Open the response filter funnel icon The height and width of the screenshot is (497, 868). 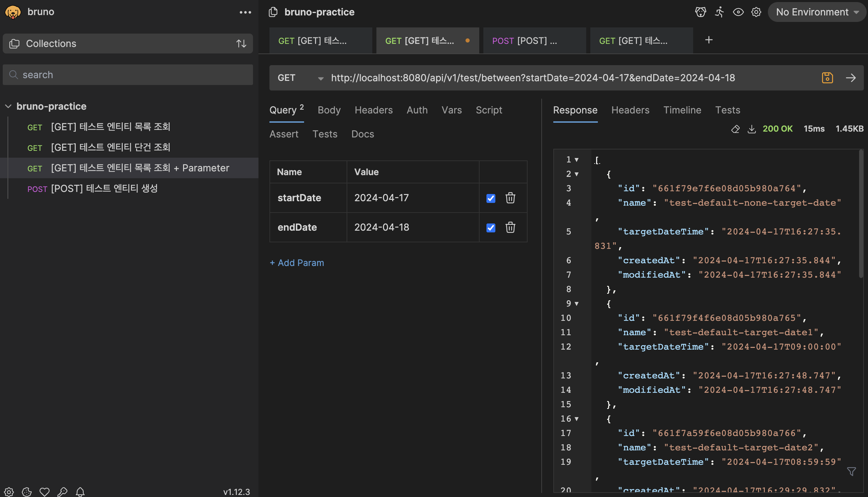point(851,472)
